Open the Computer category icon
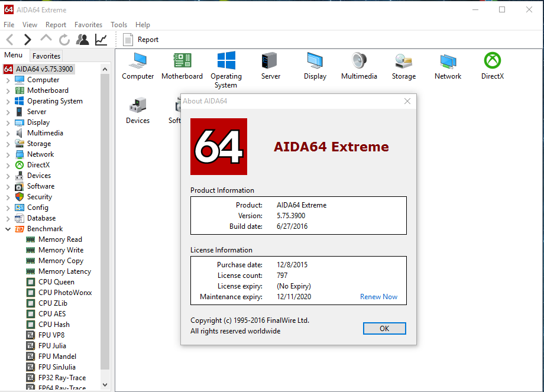 coord(137,65)
